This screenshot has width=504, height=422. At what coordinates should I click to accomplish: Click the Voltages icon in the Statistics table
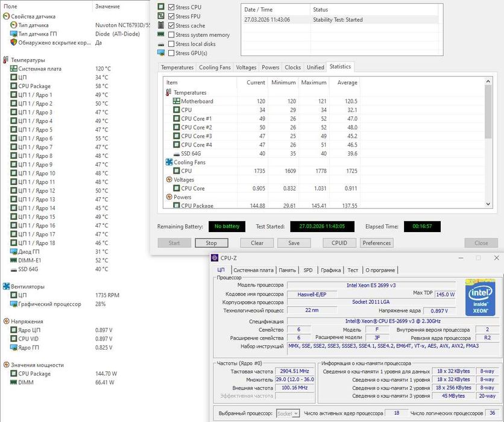pyautogui.click(x=169, y=179)
